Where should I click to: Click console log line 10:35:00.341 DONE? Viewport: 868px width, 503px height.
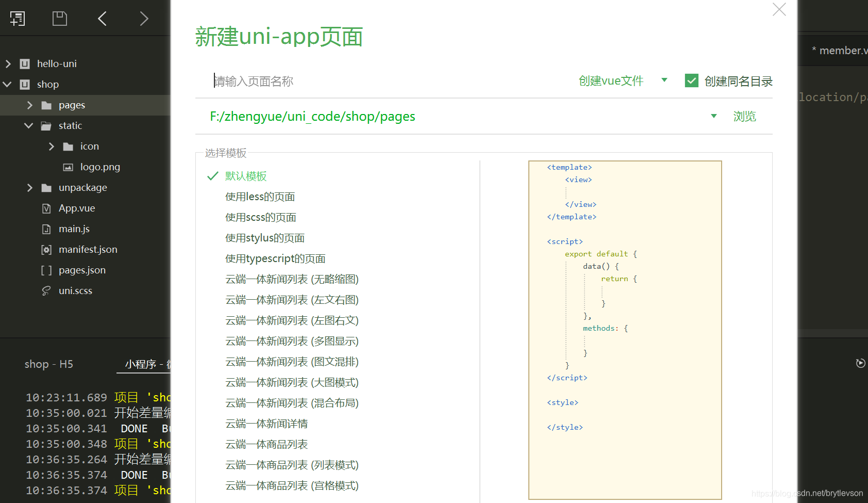(98, 429)
